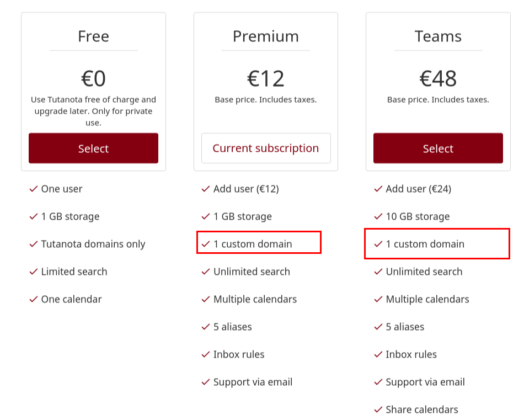Click Limited search feature text

[x=74, y=272]
